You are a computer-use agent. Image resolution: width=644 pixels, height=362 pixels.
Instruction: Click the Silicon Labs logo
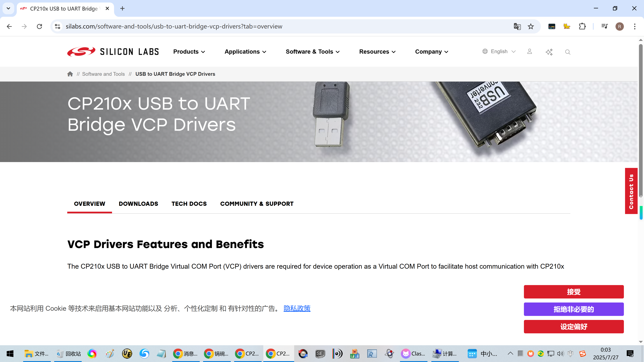[113, 52]
